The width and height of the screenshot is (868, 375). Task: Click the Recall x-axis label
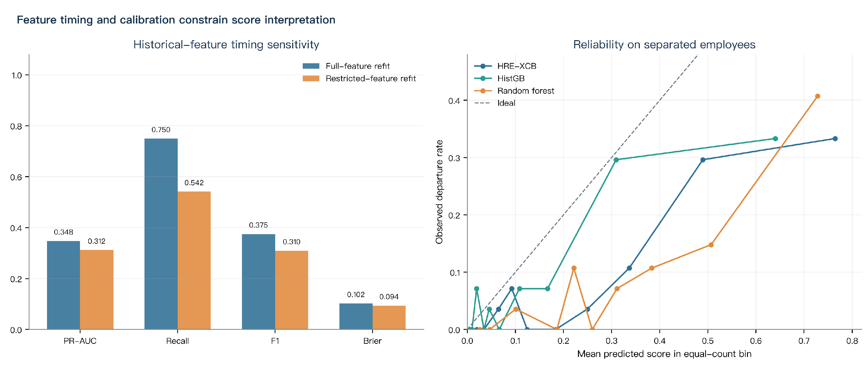click(177, 341)
